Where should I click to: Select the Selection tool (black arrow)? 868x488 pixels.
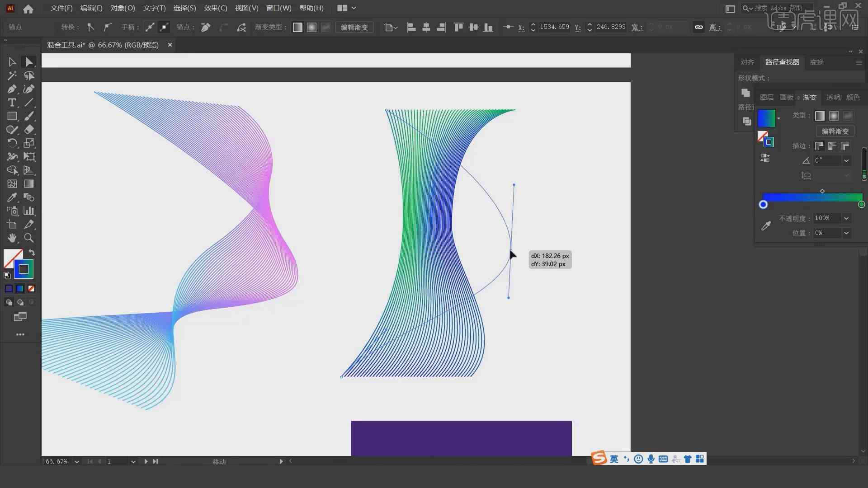[12, 62]
